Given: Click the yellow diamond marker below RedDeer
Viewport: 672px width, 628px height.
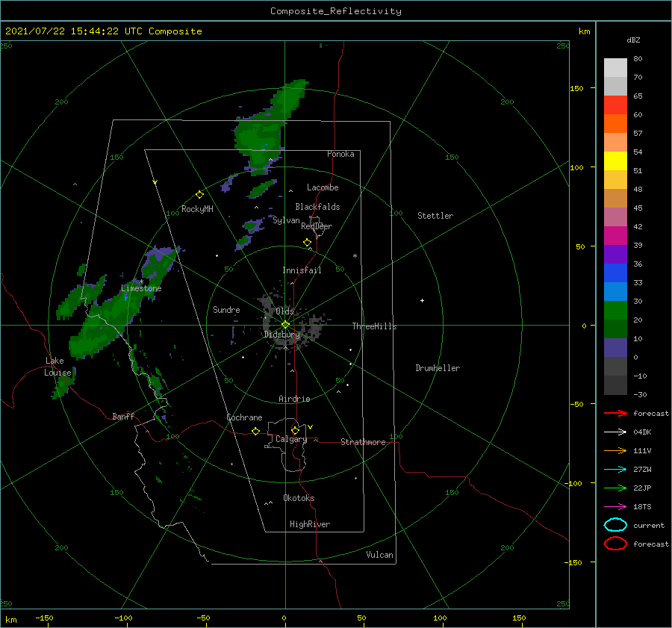Looking at the screenshot, I should pyautogui.click(x=307, y=243).
